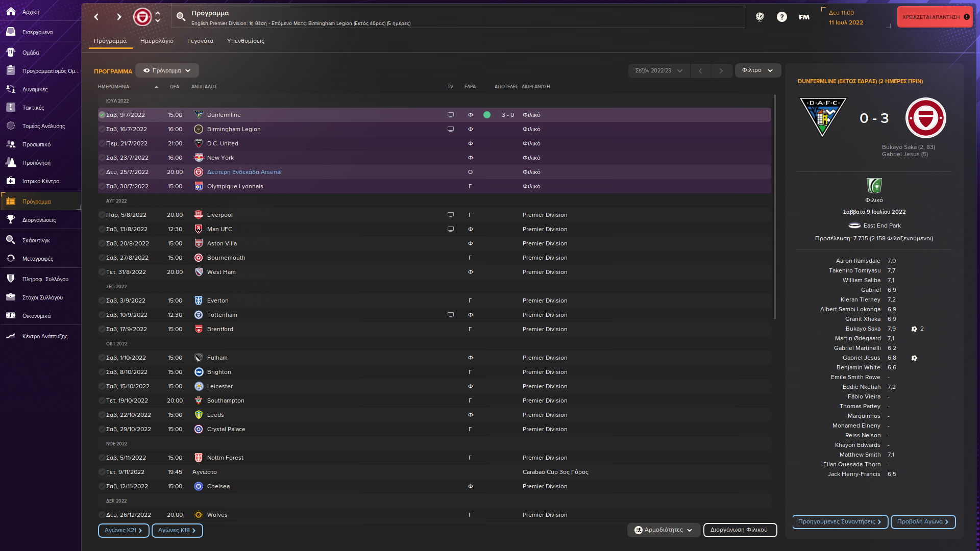
Task: Open the Φίλτρο filter dropdown
Action: pos(757,70)
